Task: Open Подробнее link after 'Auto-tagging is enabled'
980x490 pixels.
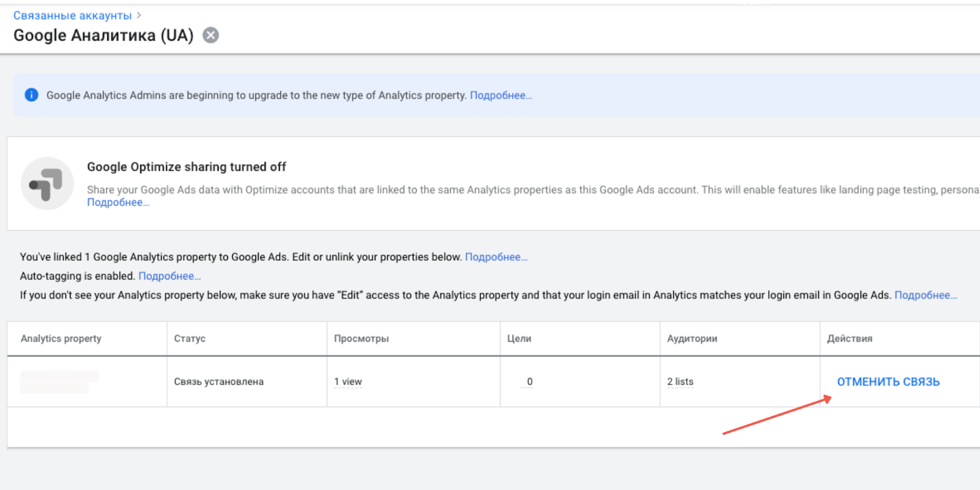Action: [x=170, y=276]
